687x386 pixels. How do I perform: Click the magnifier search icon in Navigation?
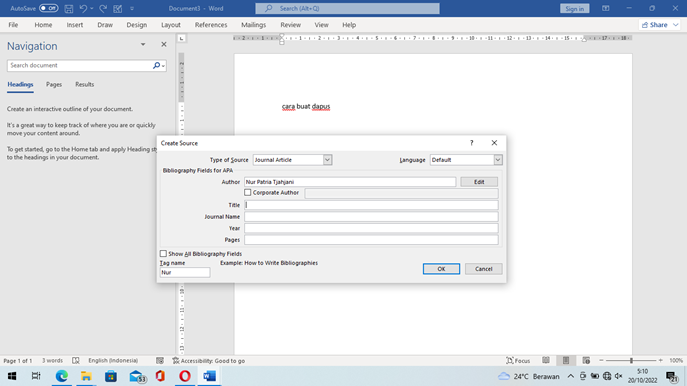click(156, 65)
